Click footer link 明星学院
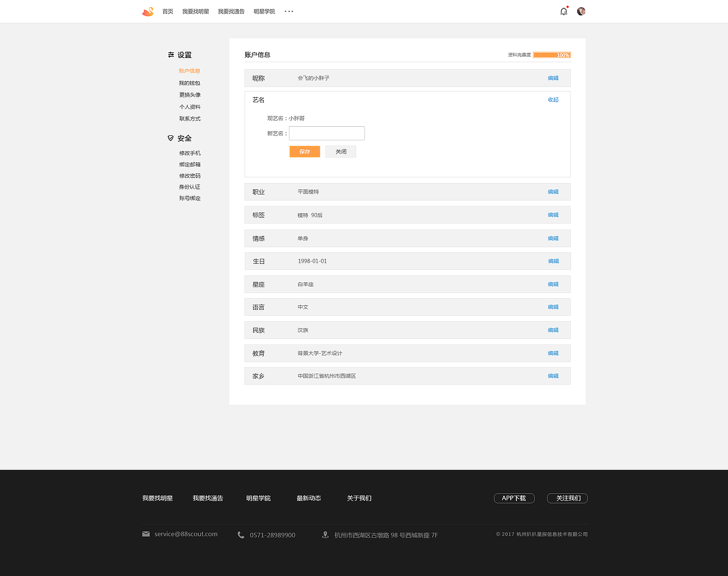The image size is (728, 576). tap(258, 498)
